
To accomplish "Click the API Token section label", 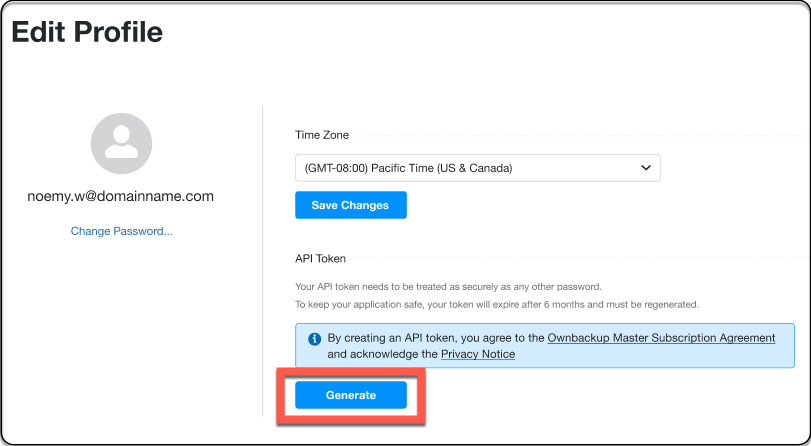I will [320, 259].
